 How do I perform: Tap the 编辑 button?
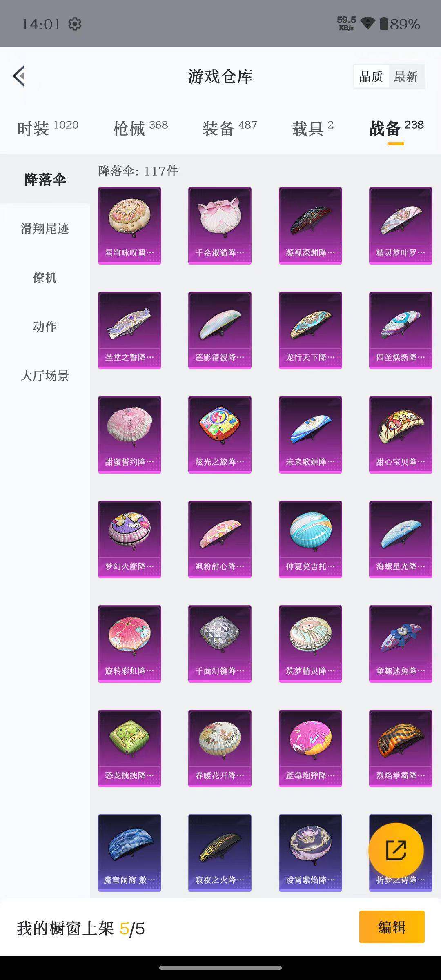pyautogui.click(x=392, y=927)
